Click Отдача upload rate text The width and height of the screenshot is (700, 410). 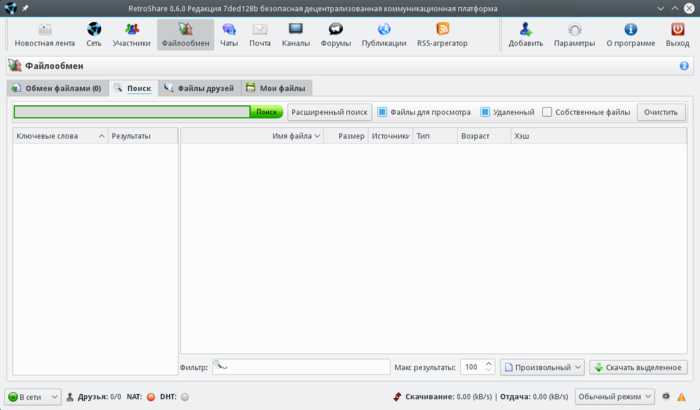tap(534, 397)
